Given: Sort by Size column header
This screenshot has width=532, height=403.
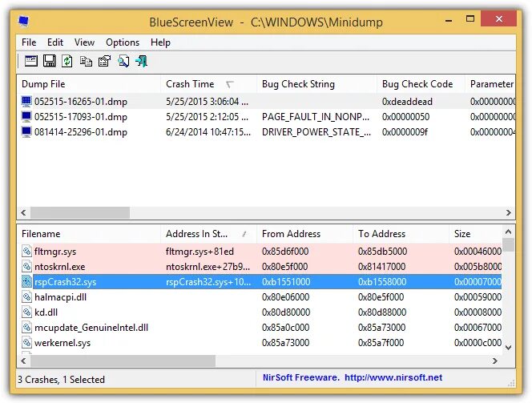Looking at the screenshot, I should coord(475,234).
